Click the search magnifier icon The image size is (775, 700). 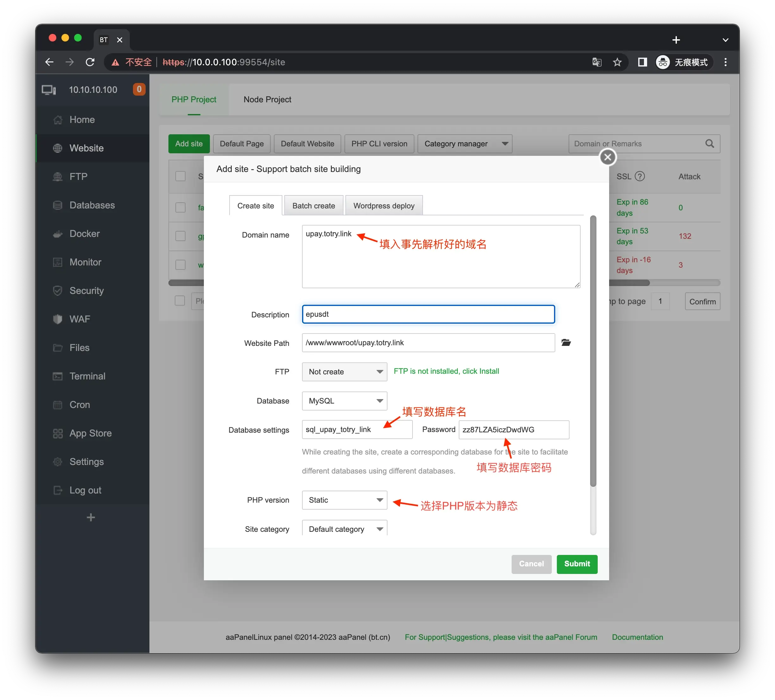pyautogui.click(x=709, y=144)
